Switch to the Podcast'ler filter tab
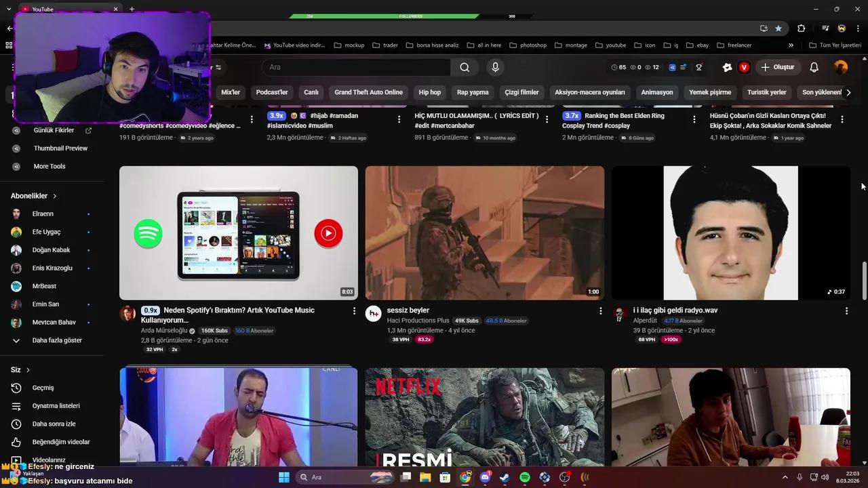Screen dimensions: 868x488 (271, 92)
